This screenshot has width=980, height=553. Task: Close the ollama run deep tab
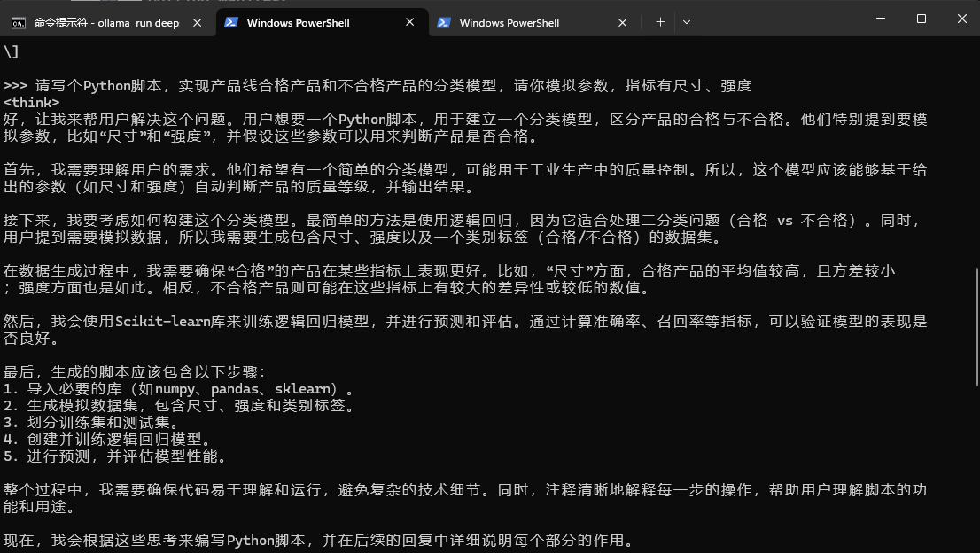(x=197, y=22)
